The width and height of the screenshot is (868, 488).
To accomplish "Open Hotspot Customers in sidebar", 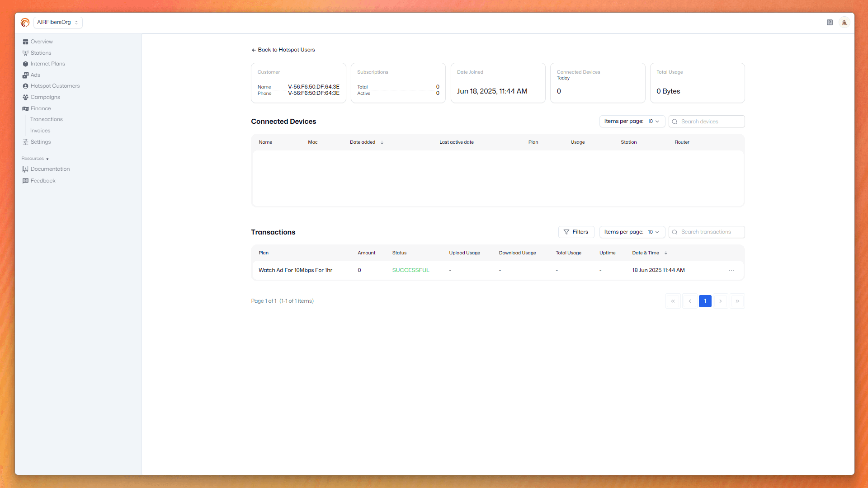I will tap(55, 86).
